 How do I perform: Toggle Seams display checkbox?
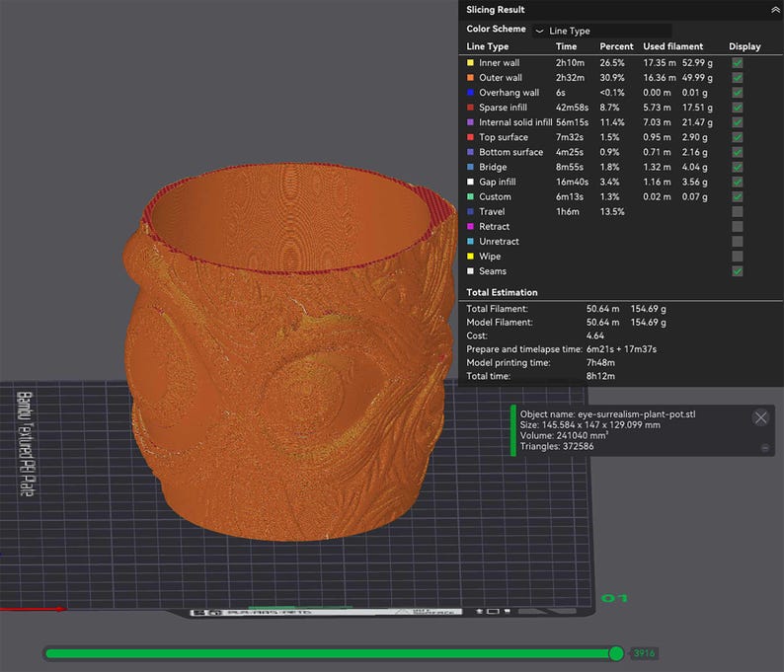pos(737,271)
